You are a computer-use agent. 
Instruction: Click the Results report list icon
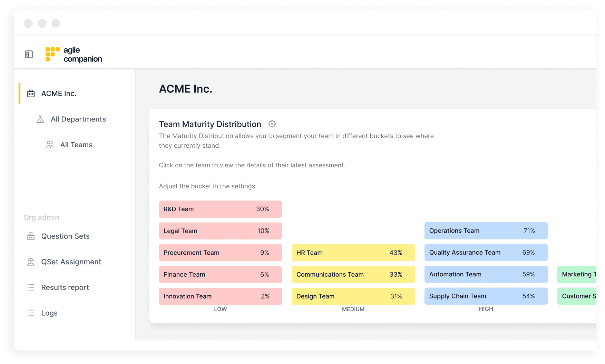click(x=31, y=287)
